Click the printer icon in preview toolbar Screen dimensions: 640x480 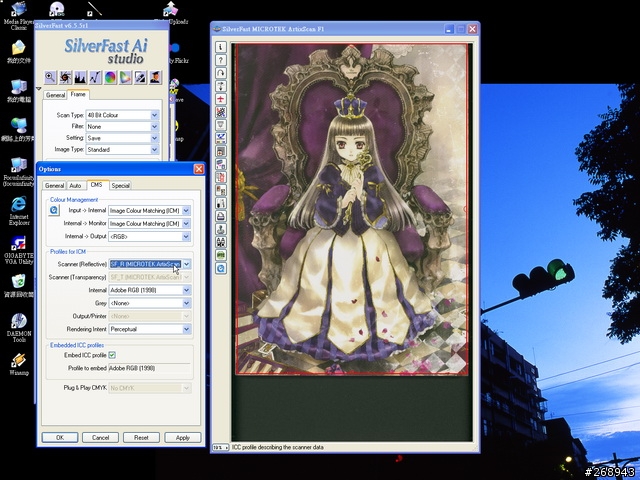221,216
